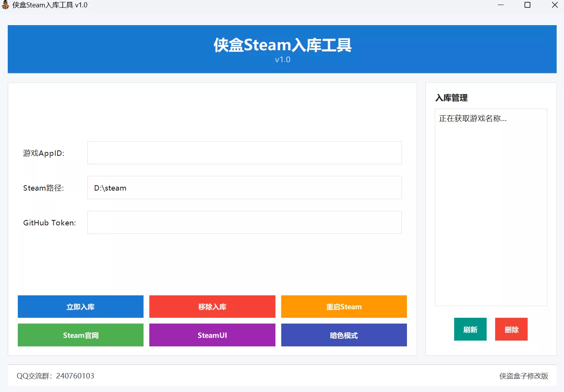Image resolution: width=564 pixels, height=392 pixels.
Task: Click the 侠盒Steam入库工具 title text
Action: pos(51,5)
